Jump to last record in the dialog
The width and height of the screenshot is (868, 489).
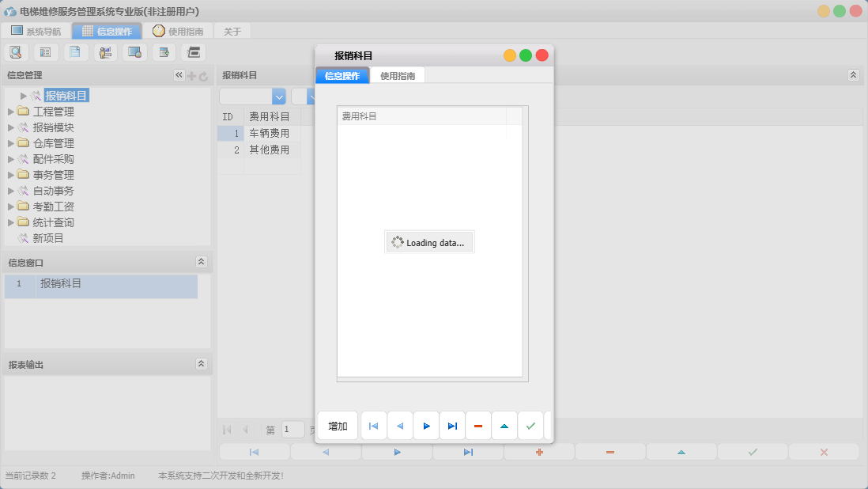click(452, 426)
